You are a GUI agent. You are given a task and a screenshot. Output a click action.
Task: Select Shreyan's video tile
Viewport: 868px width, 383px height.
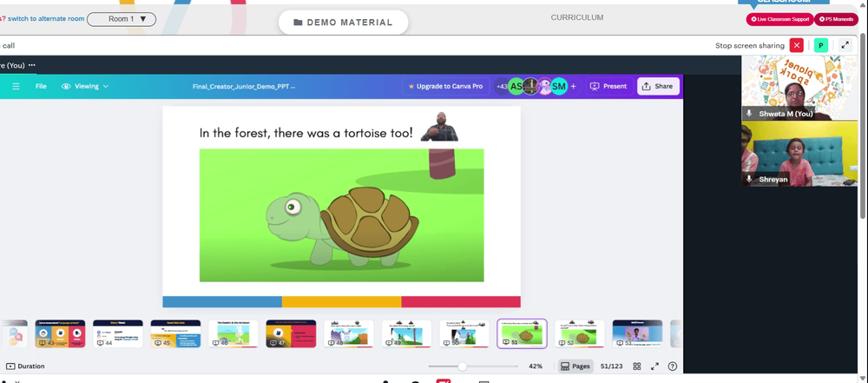tap(799, 154)
